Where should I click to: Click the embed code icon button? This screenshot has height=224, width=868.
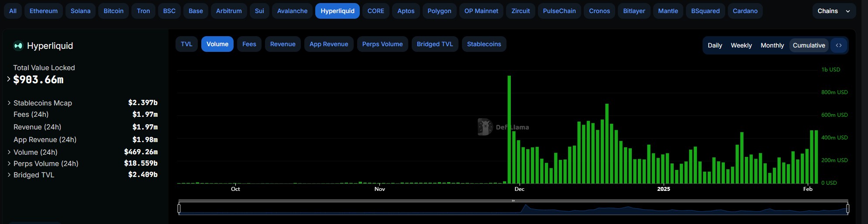839,45
